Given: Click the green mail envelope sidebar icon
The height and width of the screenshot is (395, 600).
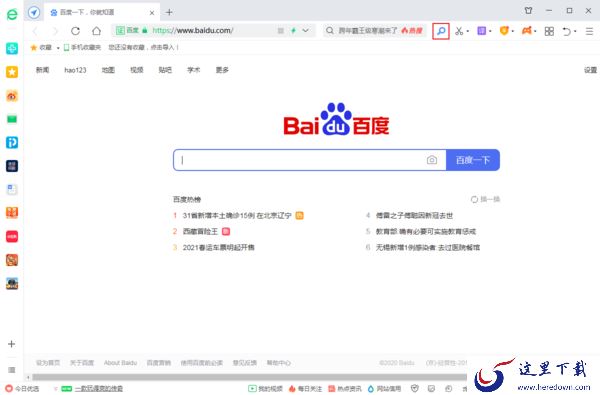Looking at the screenshot, I should point(12,119).
